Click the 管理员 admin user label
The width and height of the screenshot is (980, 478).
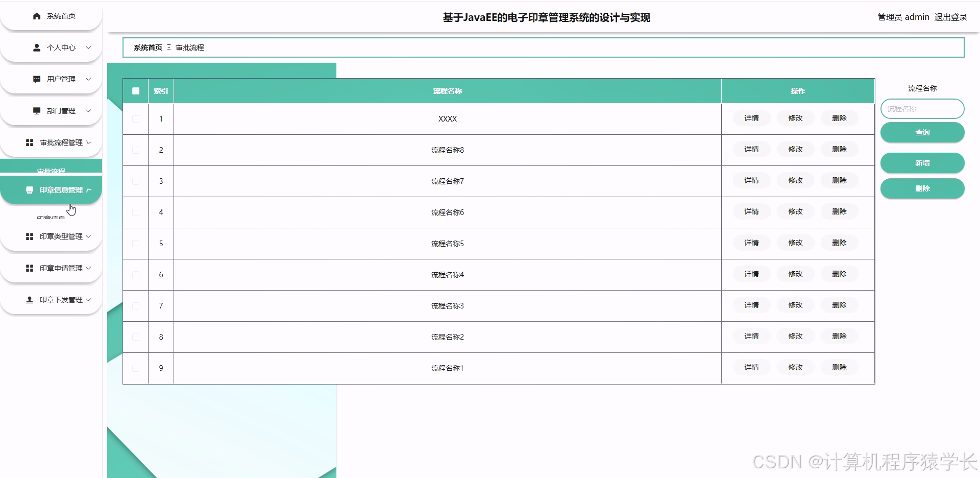tap(903, 17)
